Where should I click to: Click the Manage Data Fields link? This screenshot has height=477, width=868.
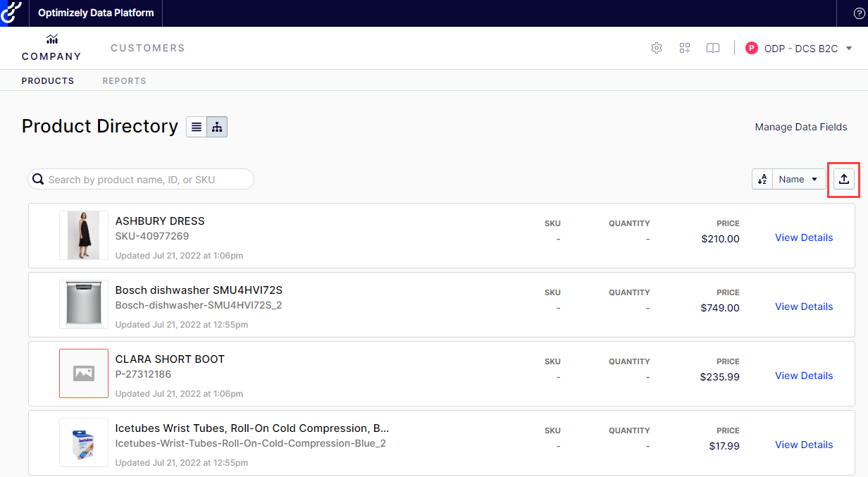(800, 128)
